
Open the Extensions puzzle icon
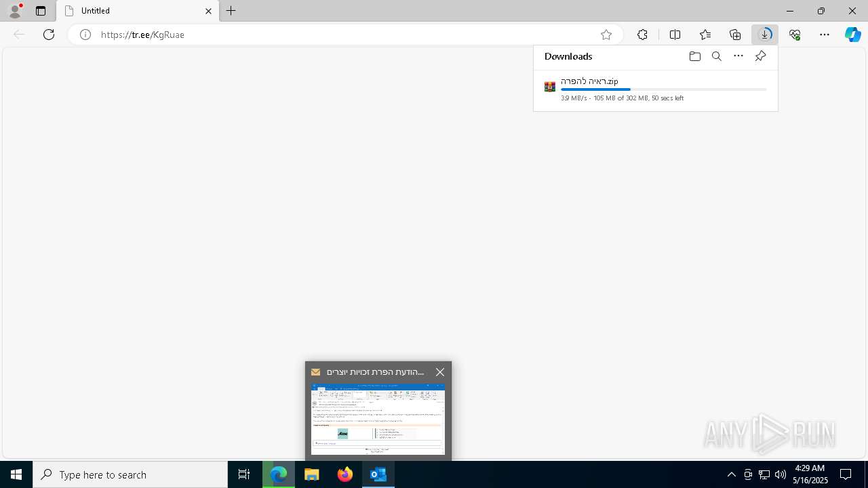click(642, 35)
